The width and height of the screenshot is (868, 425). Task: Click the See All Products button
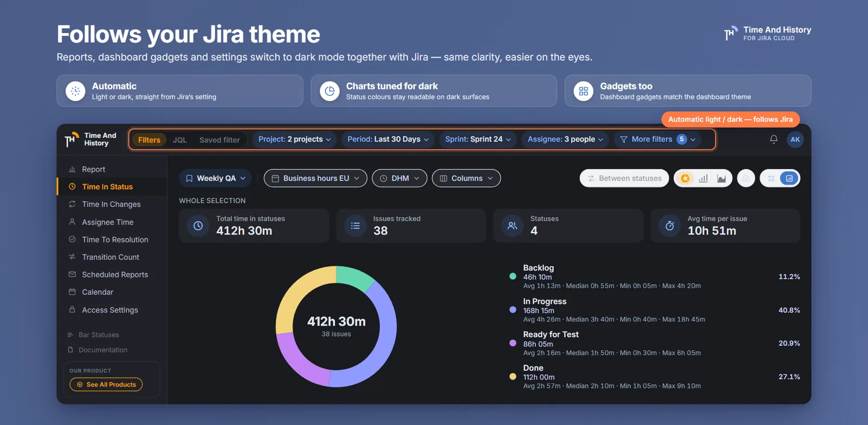point(106,384)
